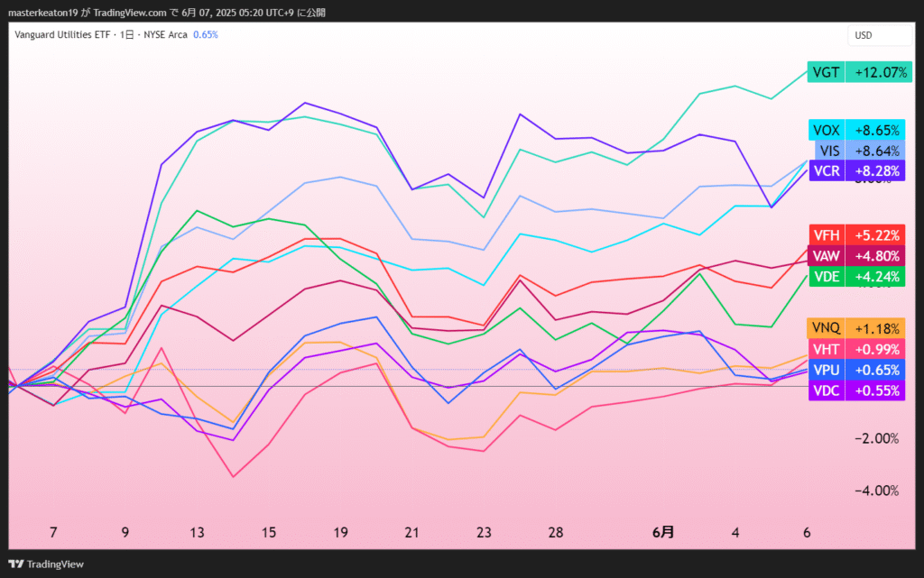The image size is (924, 578).
Task: Select the VOX +8.65% label
Action: [x=857, y=130]
